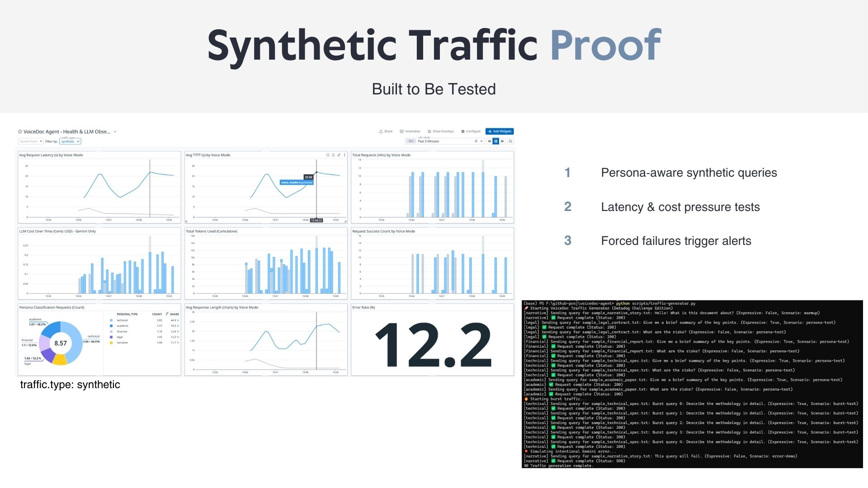Sort persona table by COUNT column

(x=157, y=314)
